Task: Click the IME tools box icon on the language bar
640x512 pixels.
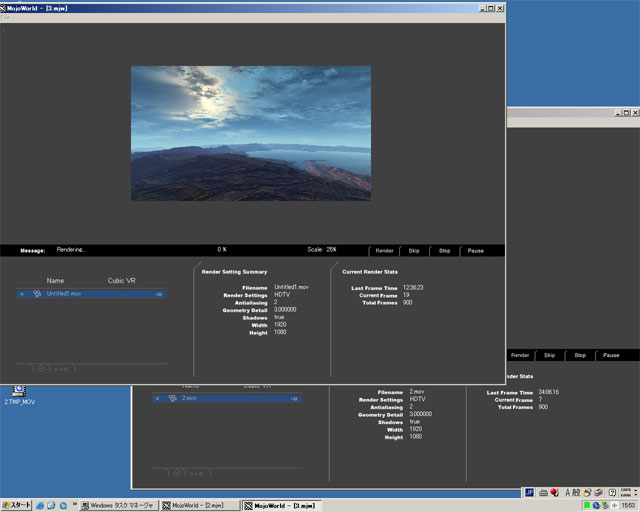Action: pos(598,493)
